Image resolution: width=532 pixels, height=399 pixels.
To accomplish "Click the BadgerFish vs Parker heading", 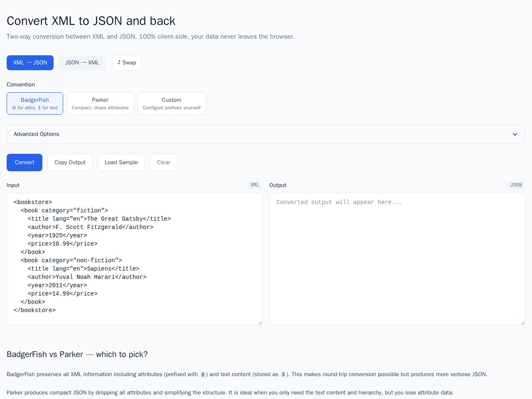I will pyautogui.click(x=77, y=355).
